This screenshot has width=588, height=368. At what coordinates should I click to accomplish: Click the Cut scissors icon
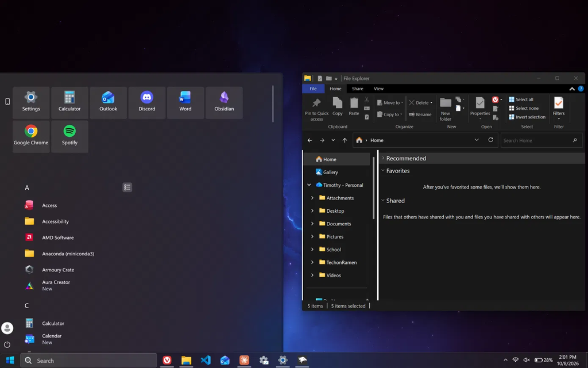click(367, 99)
